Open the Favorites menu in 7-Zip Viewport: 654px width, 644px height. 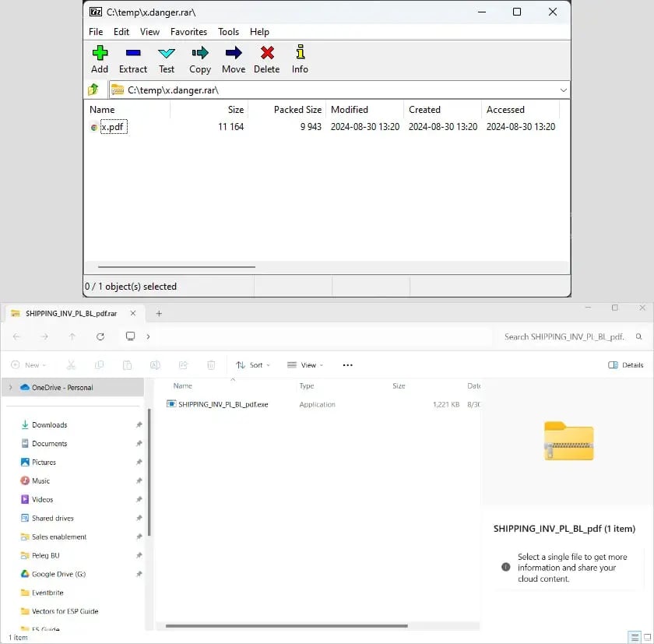pyautogui.click(x=188, y=32)
